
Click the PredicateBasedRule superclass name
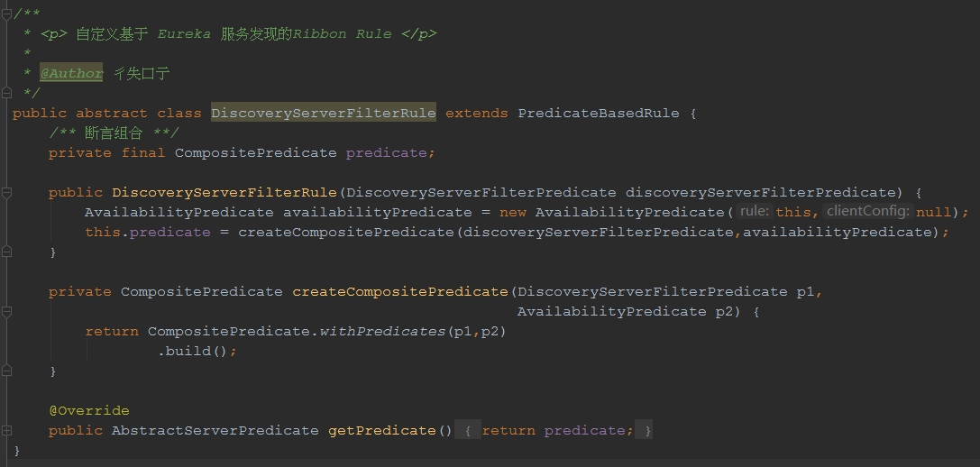(598, 114)
